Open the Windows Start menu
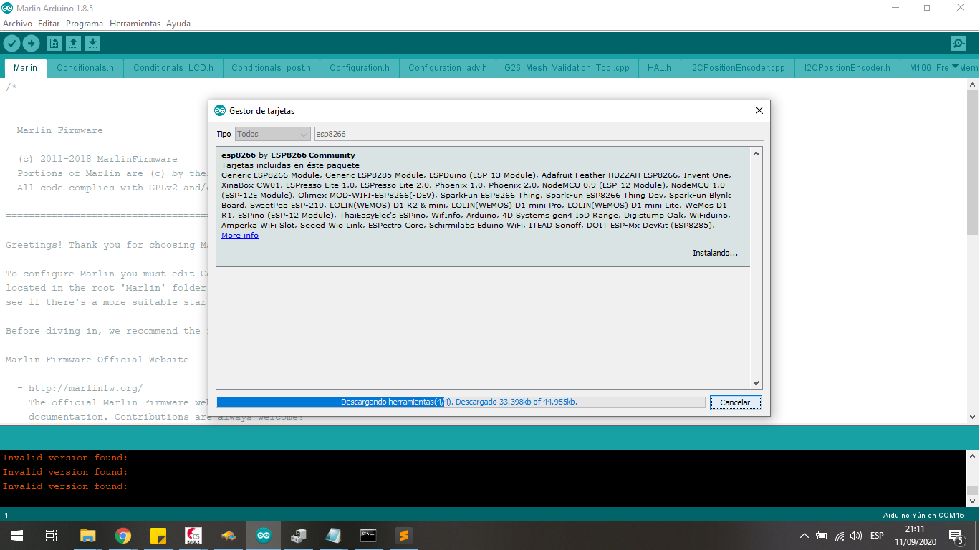 (17, 536)
